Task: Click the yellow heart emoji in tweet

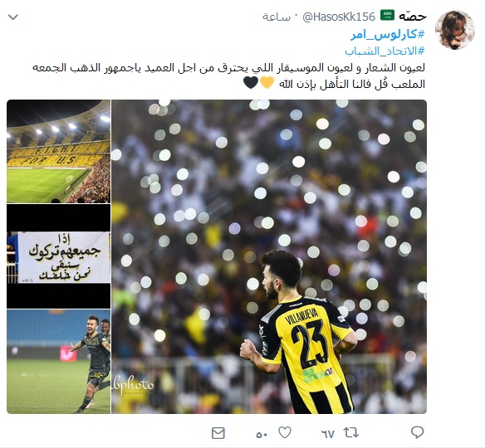Action: [267, 82]
